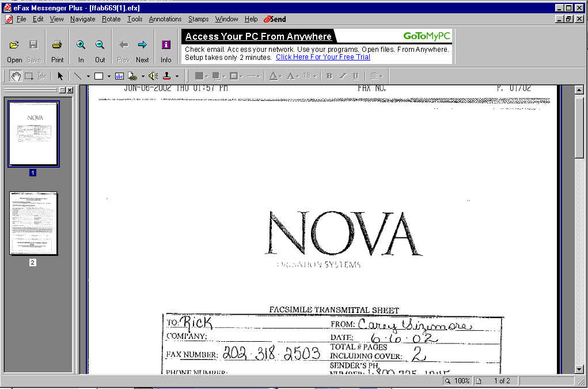Image resolution: width=588 pixels, height=389 pixels.
Task: Select the audio speaker annotation tool
Action: [x=153, y=76]
